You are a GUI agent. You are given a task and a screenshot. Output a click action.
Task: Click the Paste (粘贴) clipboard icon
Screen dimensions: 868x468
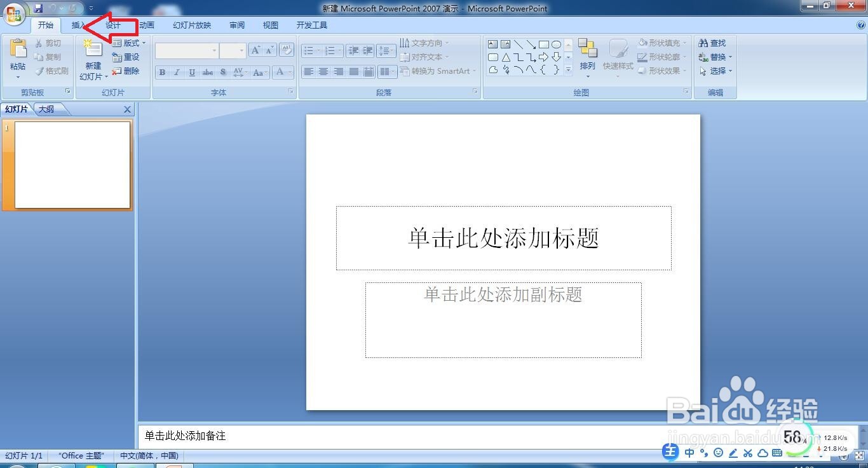(x=18, y=50)
